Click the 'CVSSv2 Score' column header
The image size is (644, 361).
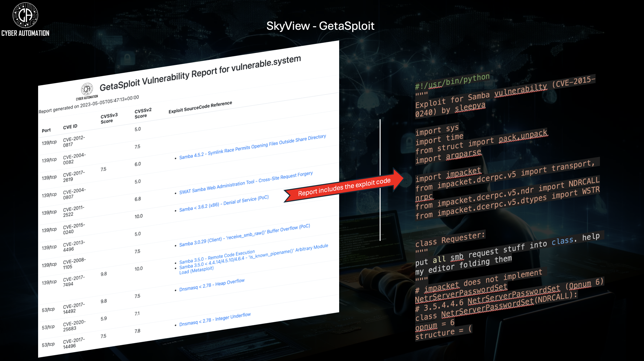click(x=143, y=113)
